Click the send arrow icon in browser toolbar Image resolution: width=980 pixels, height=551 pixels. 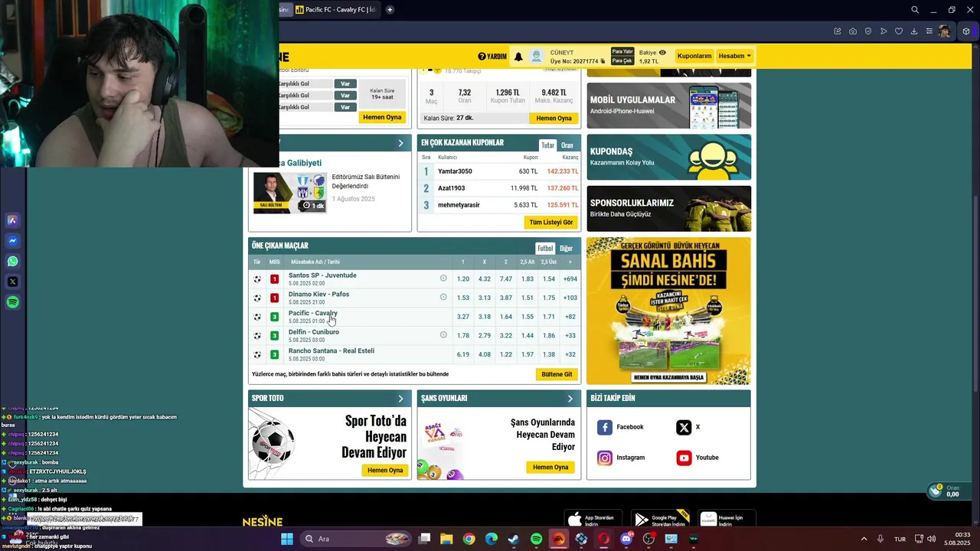tap(884, 31)
